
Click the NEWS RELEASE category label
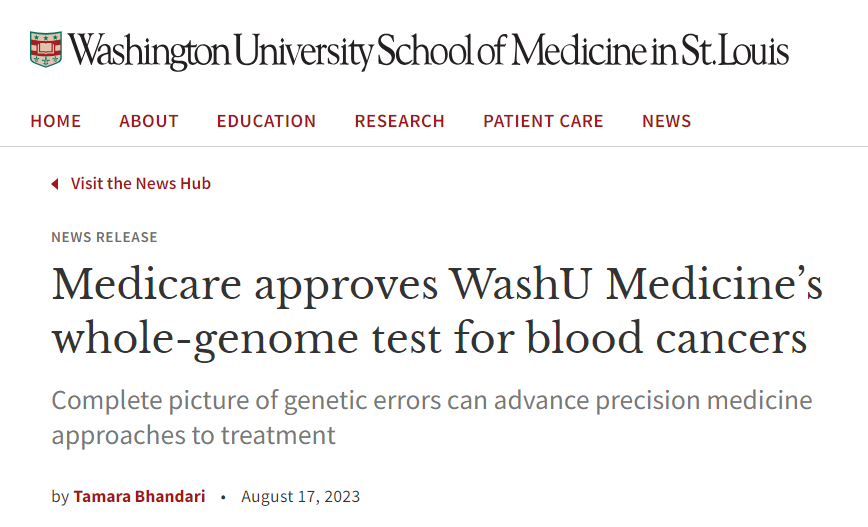104,237
